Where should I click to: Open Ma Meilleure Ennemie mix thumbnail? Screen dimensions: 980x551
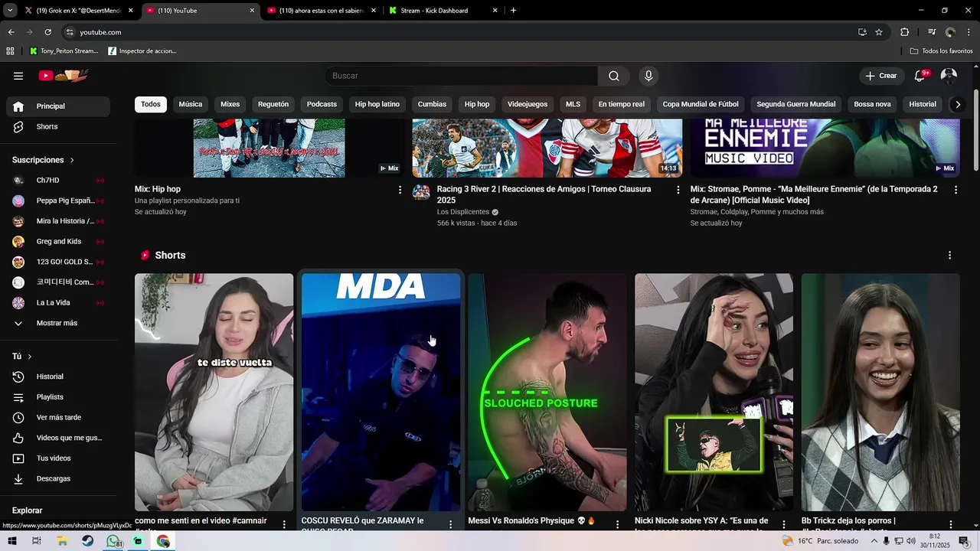pos(825,148)
